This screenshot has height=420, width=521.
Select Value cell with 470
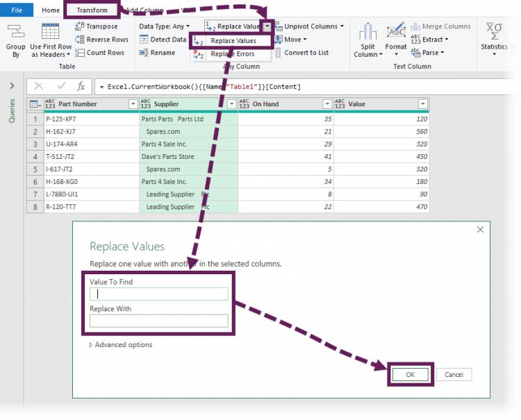381,207
